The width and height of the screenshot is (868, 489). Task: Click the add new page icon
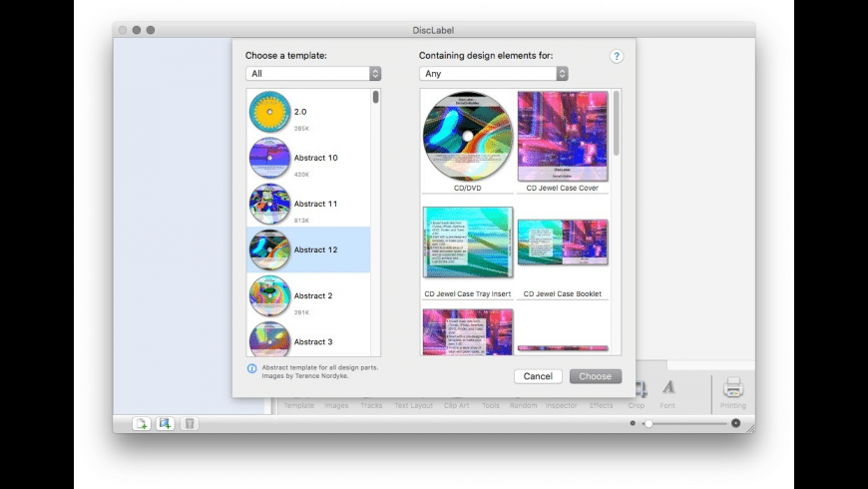click(142, 424)
